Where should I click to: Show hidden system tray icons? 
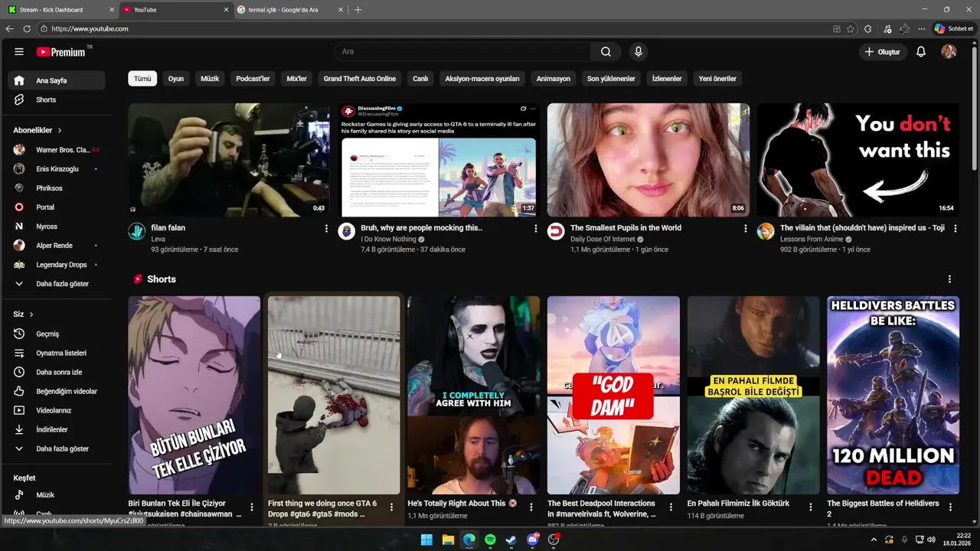click(x=874, y=540)
